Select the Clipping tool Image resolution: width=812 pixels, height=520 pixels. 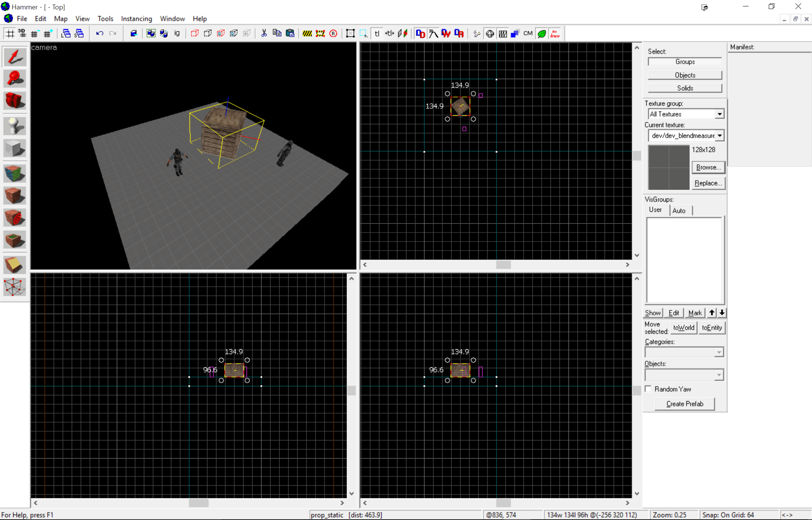tap(15, 265)
